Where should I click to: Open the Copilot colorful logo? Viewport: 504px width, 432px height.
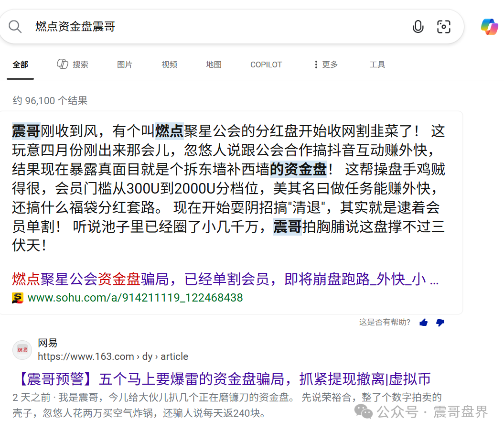(x=489, y=26)
